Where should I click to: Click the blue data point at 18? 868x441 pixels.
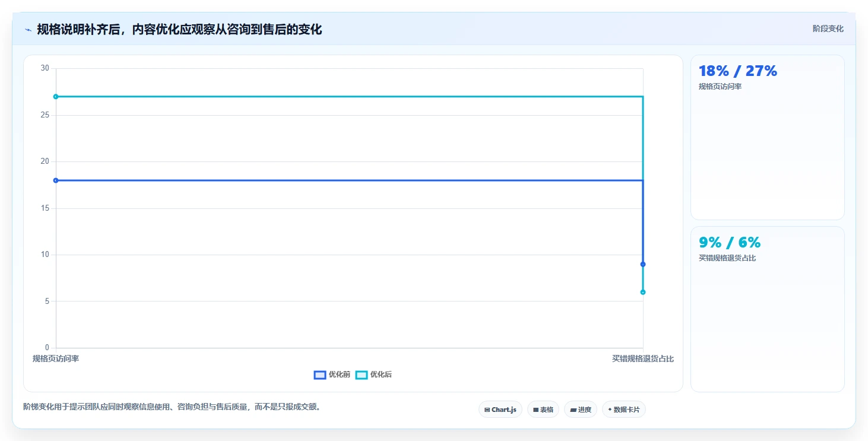(x=56, y=180)
